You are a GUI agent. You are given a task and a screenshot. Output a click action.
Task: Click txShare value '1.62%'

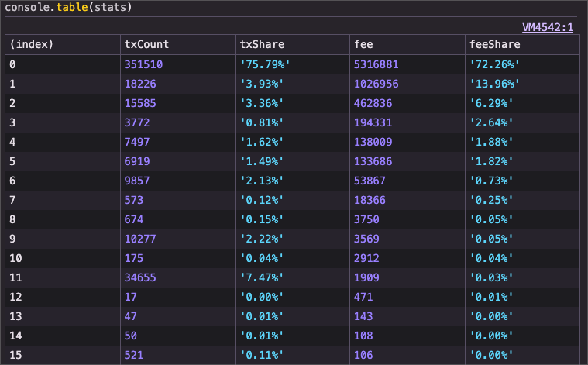pyautogui.click(x=262, y=142)
